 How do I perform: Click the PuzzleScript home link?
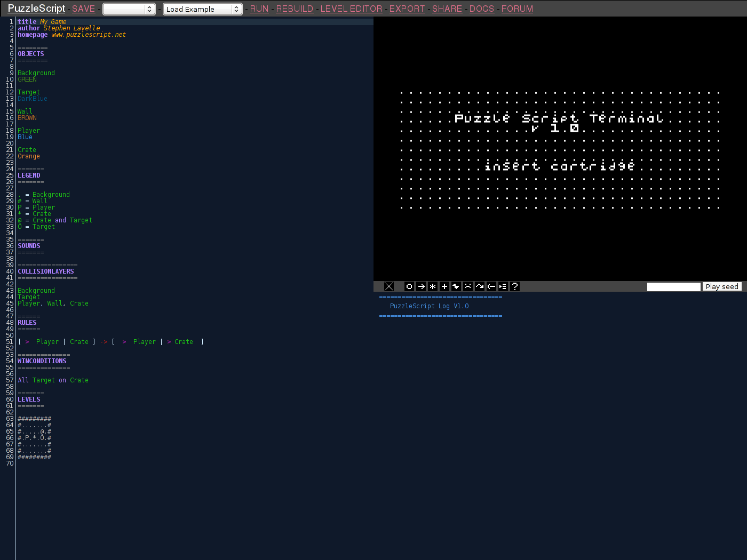click(36, 9)
